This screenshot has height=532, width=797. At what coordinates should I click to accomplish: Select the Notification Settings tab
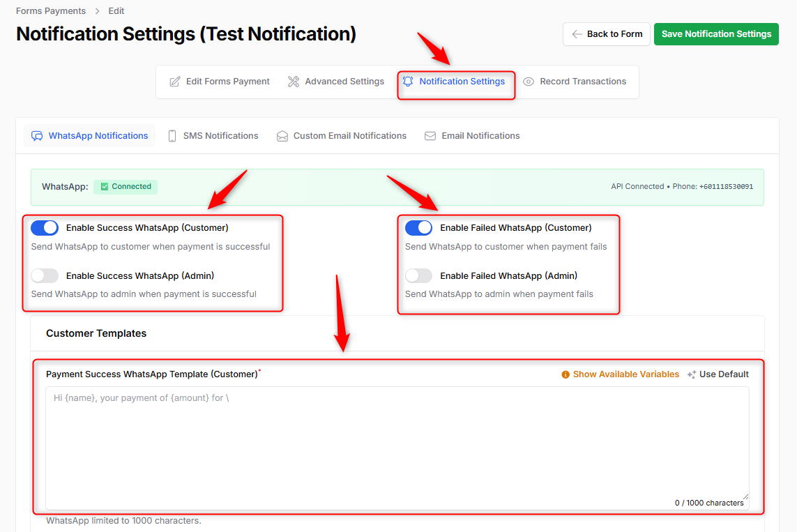(454, 82)
